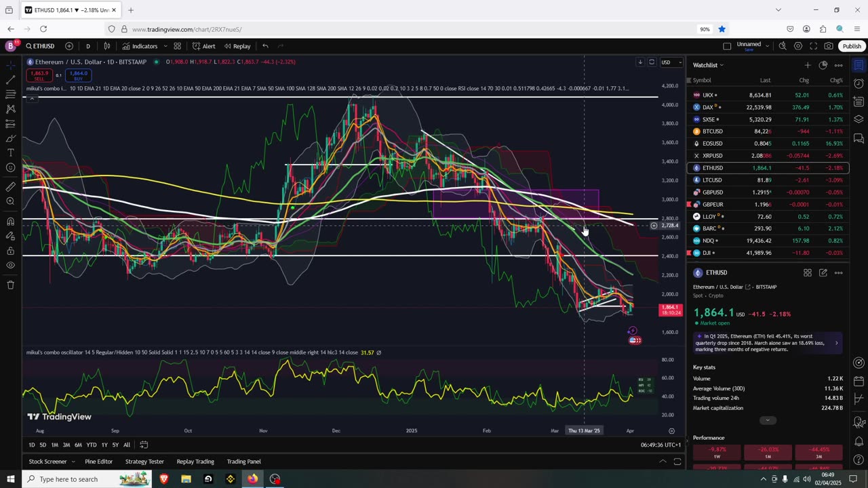Open the emoji and icons tool
The height and width of the screenshot is (488, 868).
tap(10, 167)
